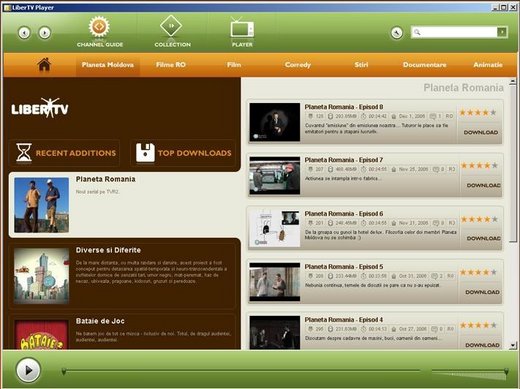Click the Bataie de Joc channel title
This screenshot has height=389, width=520.
tap(100, 321)
